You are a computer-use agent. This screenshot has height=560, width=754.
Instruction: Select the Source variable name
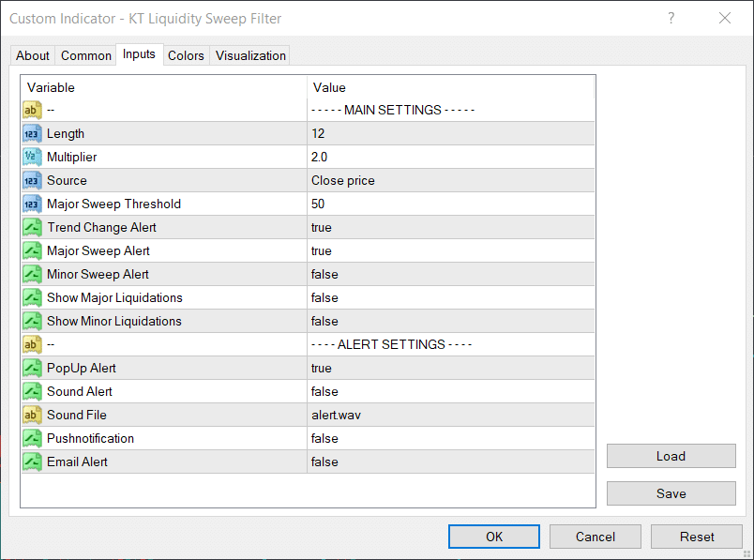(x=67, y=180)
